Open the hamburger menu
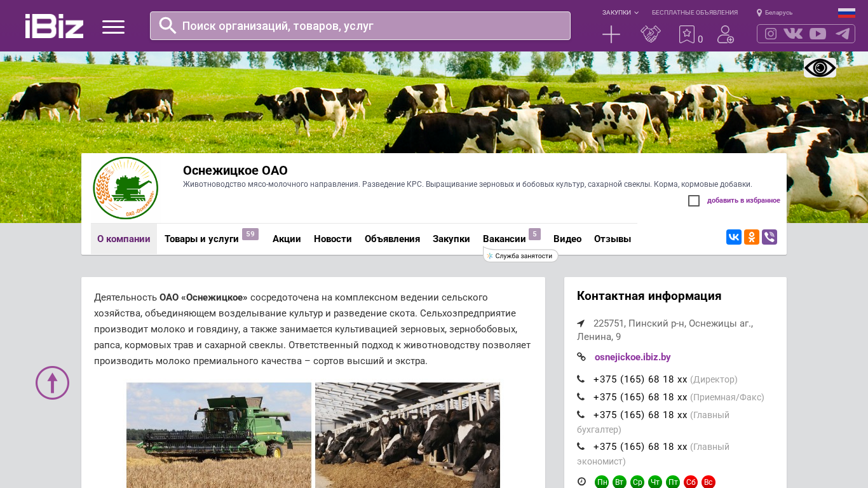Image resolution: width=868 pixels, height=488 pixels. point(113,27)
